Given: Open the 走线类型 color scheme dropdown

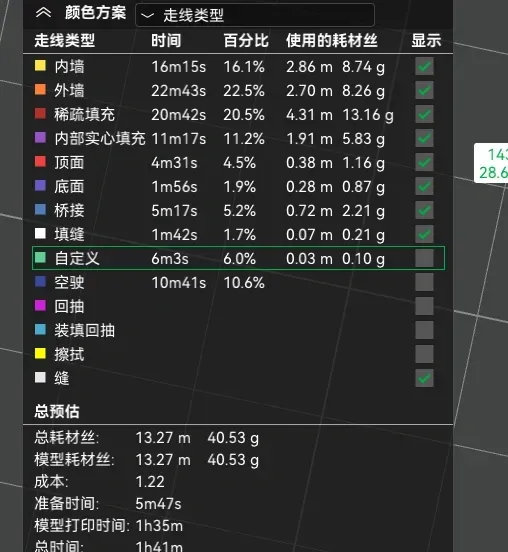Looking at the screenshot, I should pyautogui.click(x=255, y=15).
